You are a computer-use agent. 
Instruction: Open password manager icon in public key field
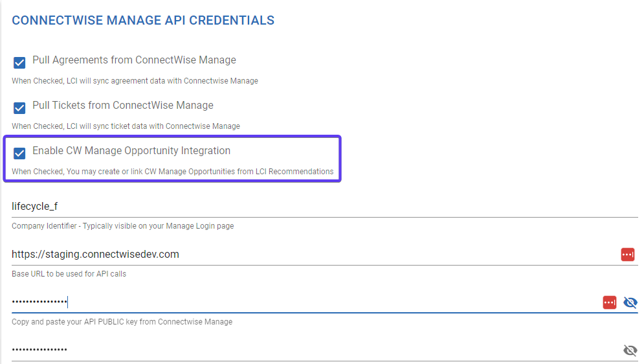pos(610,302)
